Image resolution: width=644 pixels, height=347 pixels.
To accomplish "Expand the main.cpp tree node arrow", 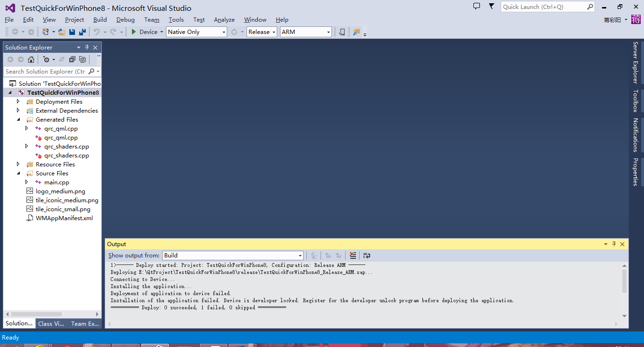I will (27, 182).
